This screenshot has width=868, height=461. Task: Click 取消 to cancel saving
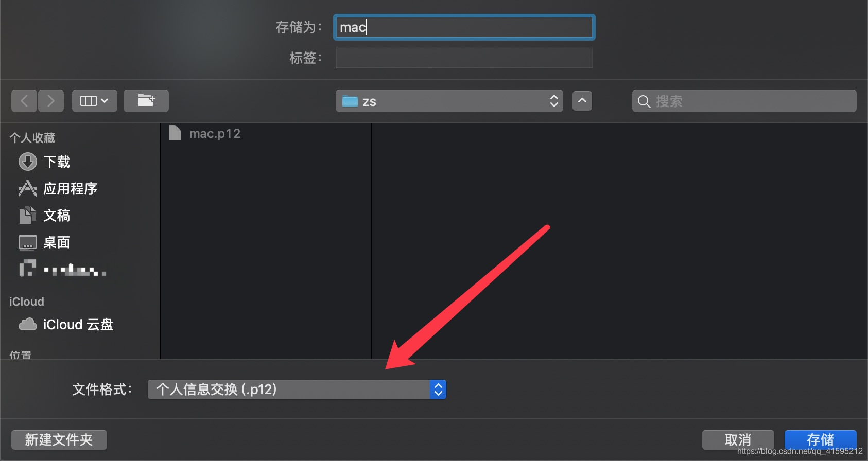tap(738, 440)
